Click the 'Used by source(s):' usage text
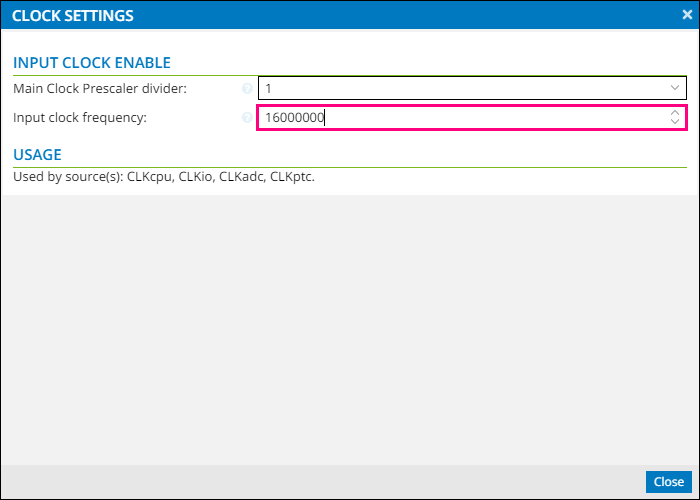 [68, 177]
